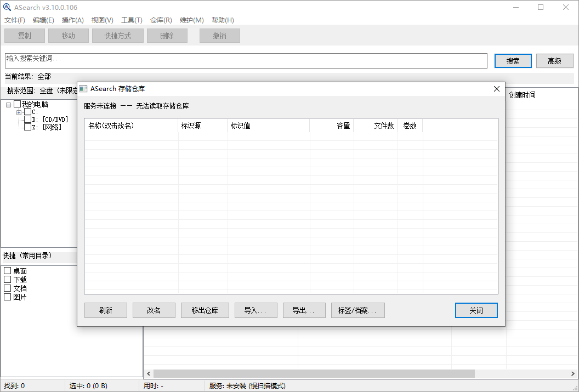The image size is (579, 392).
Task: Click the 撤销 toolbar button
Action: coord(220,36)
